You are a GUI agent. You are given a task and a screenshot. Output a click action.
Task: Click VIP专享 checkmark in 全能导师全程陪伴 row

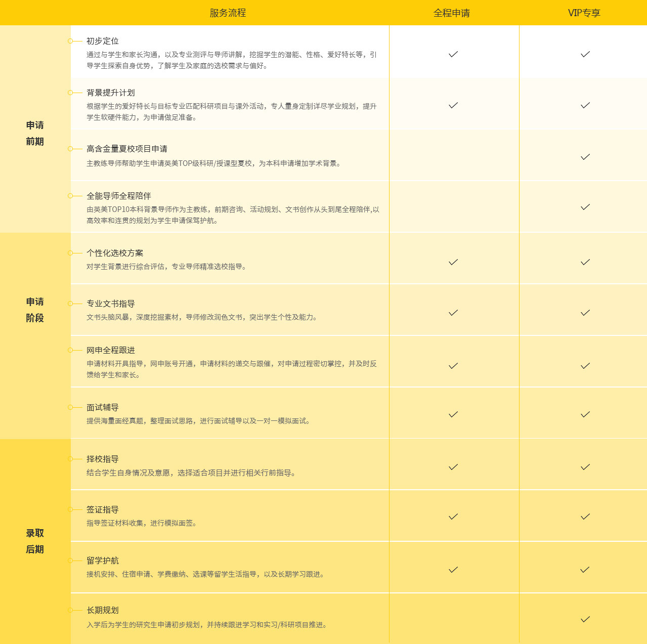585,207
